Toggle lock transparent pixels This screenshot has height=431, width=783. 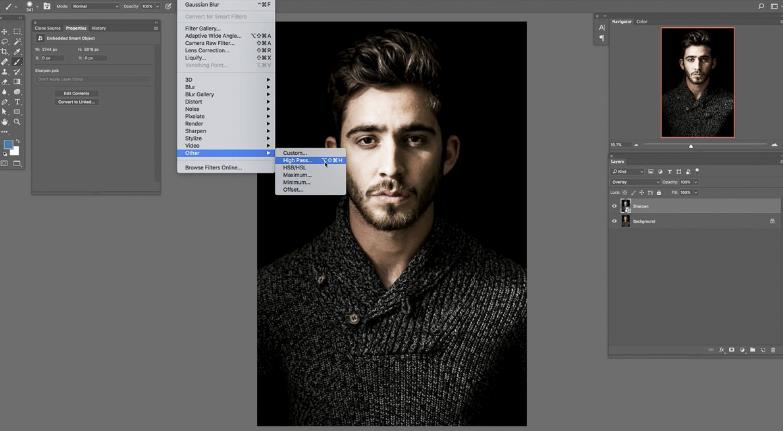click(x=625, y=193)
